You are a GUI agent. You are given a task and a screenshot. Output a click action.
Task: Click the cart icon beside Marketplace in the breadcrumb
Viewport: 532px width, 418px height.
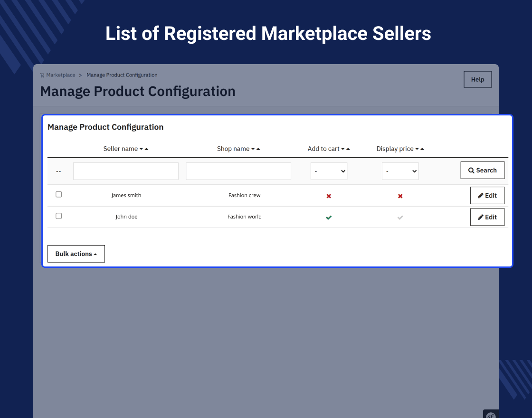point(42,76)
